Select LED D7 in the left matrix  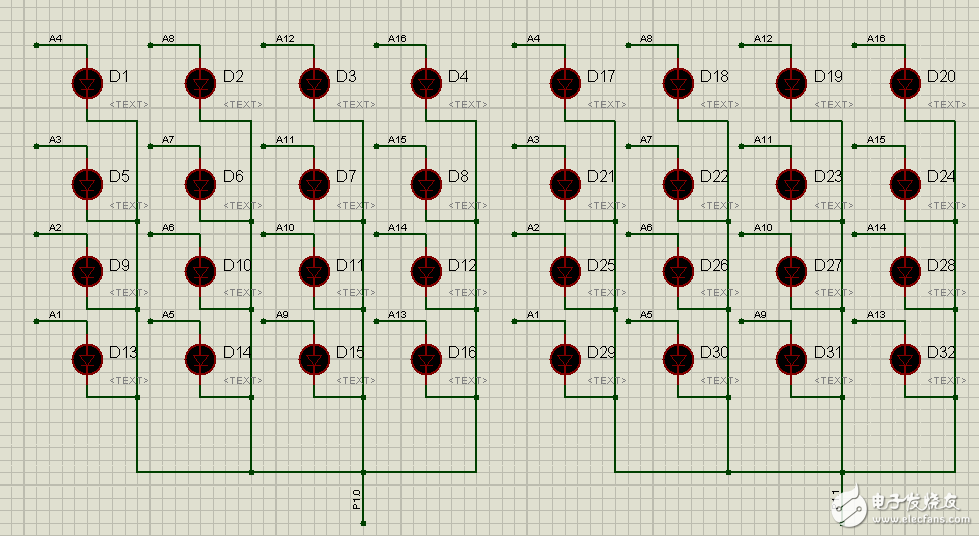(314, 183)
